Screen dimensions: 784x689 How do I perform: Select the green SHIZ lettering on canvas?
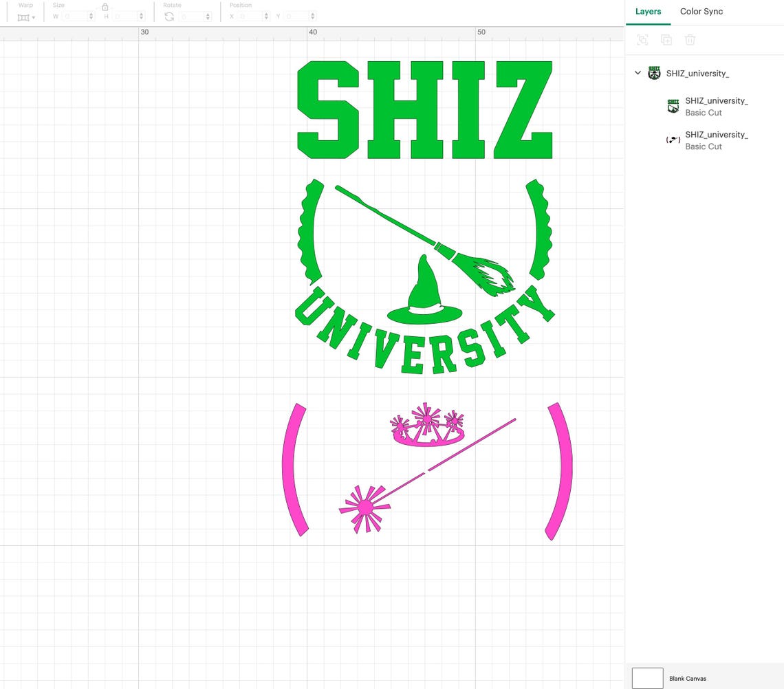point(424,109)
